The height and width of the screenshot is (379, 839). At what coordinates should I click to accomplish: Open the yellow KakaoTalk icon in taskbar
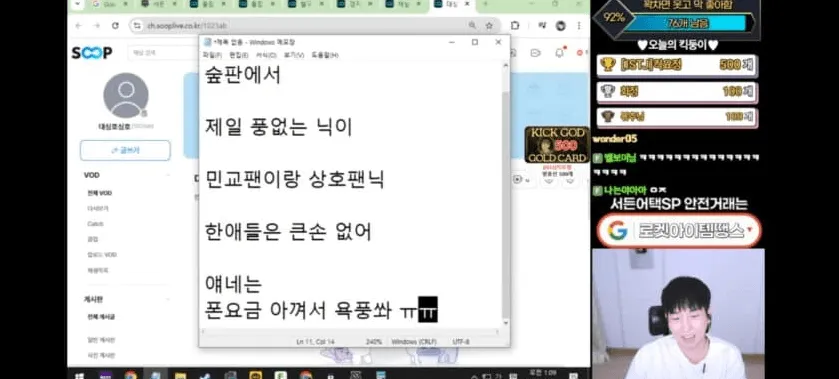point(255,375)
